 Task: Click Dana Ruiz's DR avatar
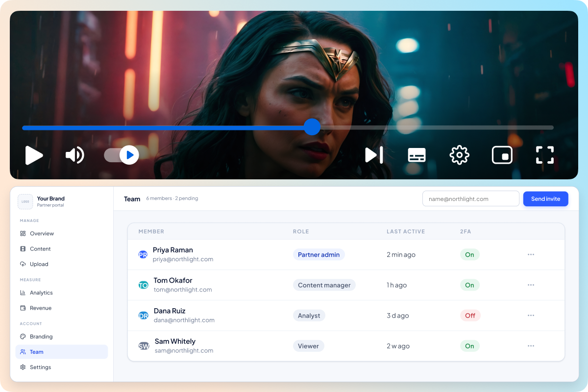click(143, 316)
